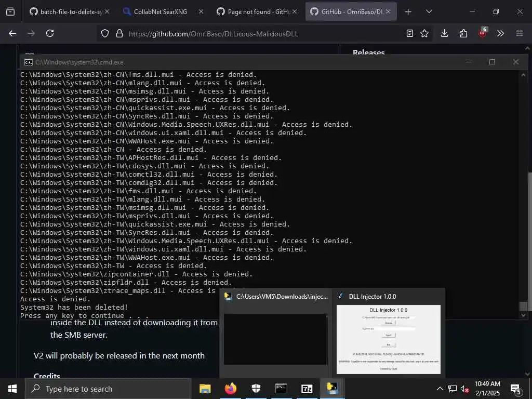Viewport: 532px width, 399px height.
Task: Open cmd window from taskbar
Action: click(281, 389)
